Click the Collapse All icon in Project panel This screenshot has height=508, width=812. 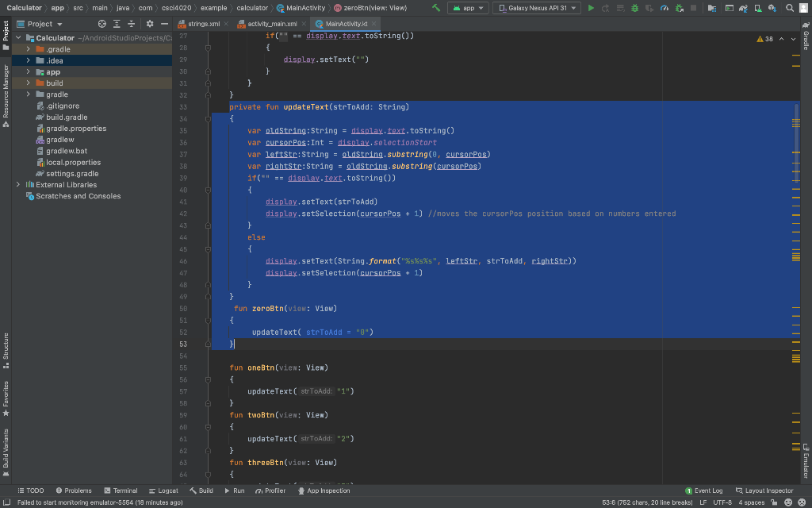tap(132, 24)
